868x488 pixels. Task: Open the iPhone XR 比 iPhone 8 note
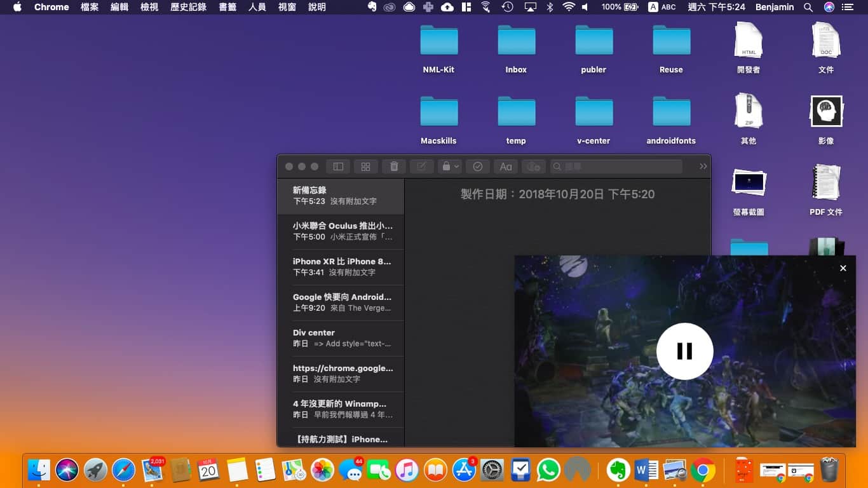(x=341, y=268)
